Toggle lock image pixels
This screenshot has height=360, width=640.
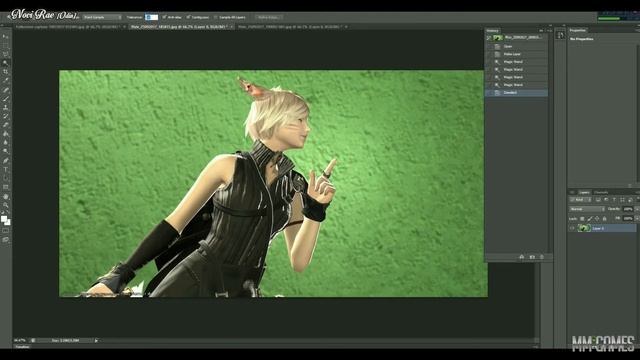pyautogui.click(x=589, y=219)
